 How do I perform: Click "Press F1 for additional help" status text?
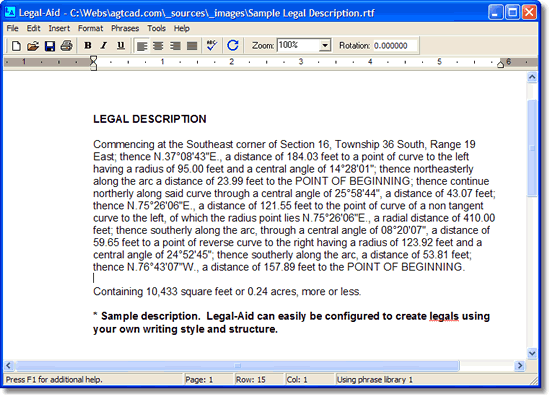point(54,380)
